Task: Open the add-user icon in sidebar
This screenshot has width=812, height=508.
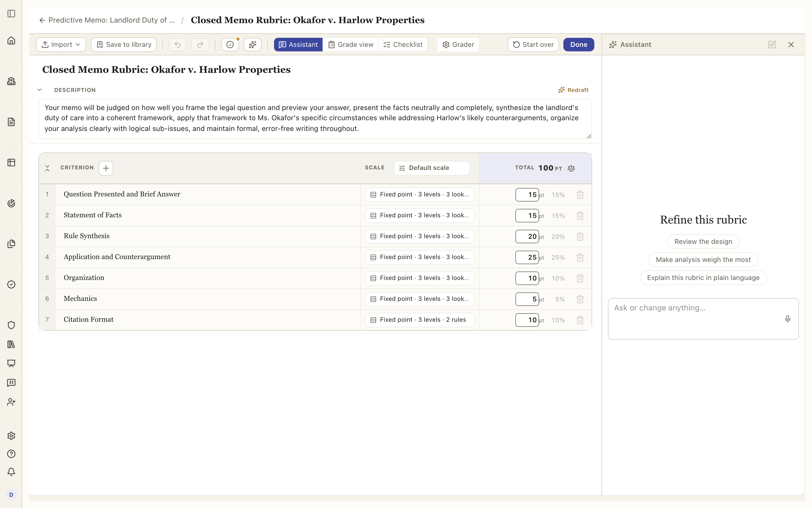Action: [11, 402]
